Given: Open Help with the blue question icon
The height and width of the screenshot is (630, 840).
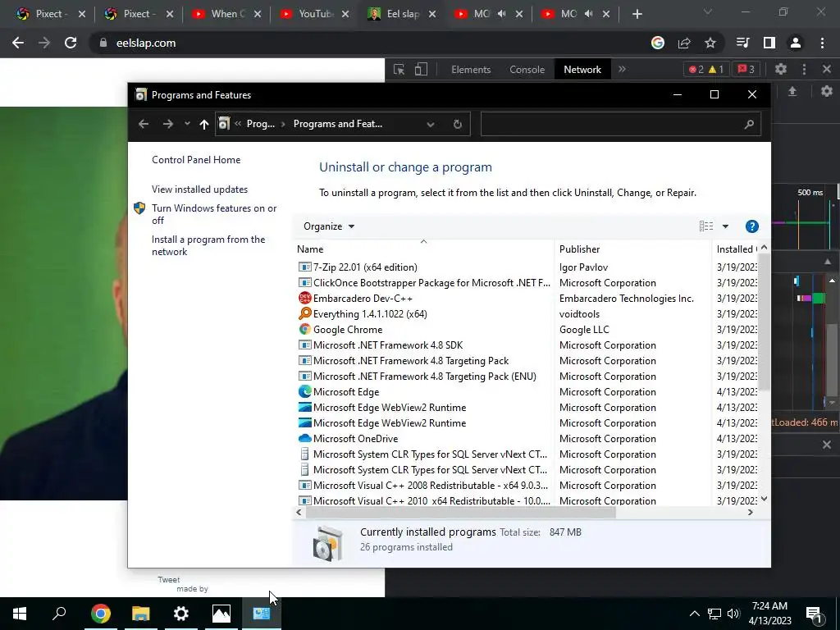Looking at the screenshot, I should point(751,226).
